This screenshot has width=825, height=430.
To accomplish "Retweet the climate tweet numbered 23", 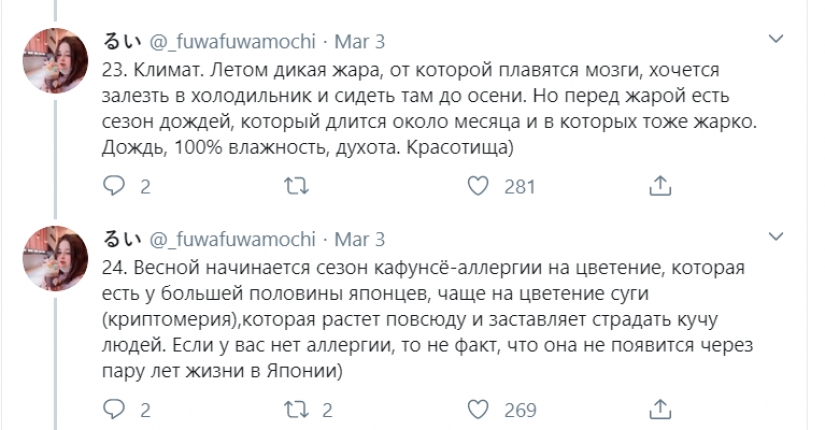I will [x=295, y=186].
